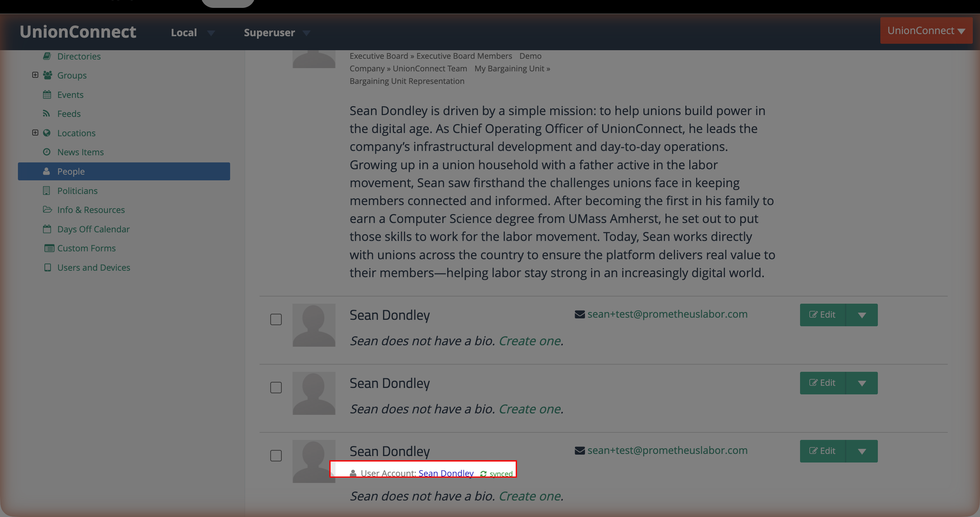This screenshot has height=517, width=980.
Task: Click Edit button for Sean Dondley entry without email
Action: point(823,383)
